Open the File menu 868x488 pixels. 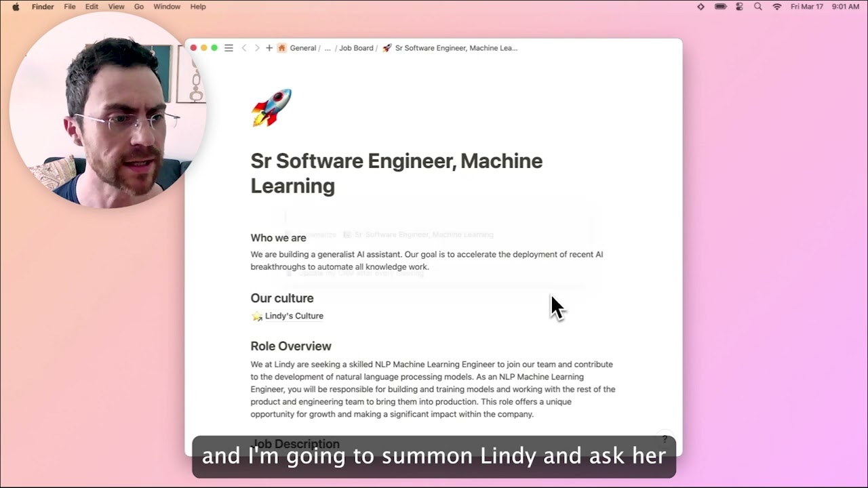click(x=70, y=7)
